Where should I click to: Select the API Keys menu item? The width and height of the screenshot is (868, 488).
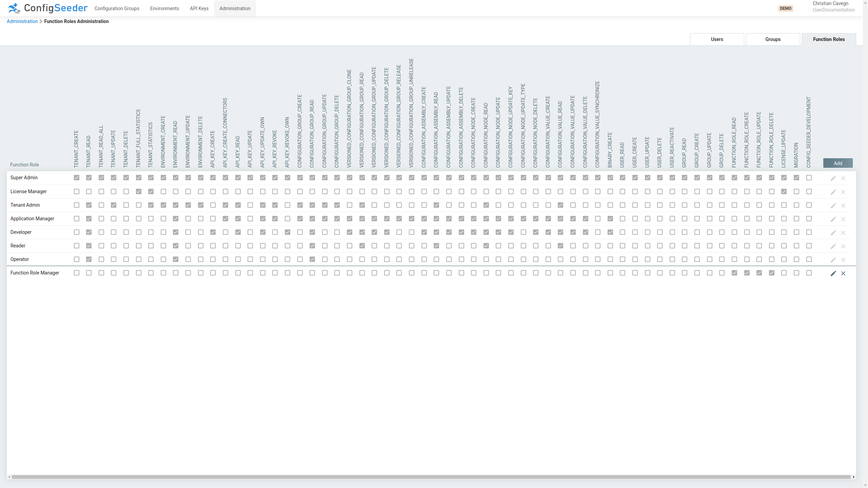[199, 8]
